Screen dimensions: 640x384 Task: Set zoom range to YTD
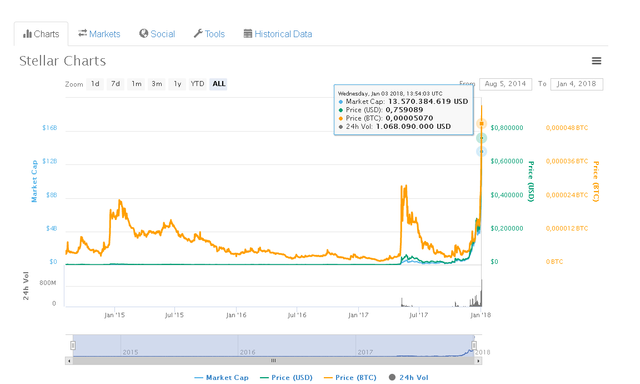point(198,84)
